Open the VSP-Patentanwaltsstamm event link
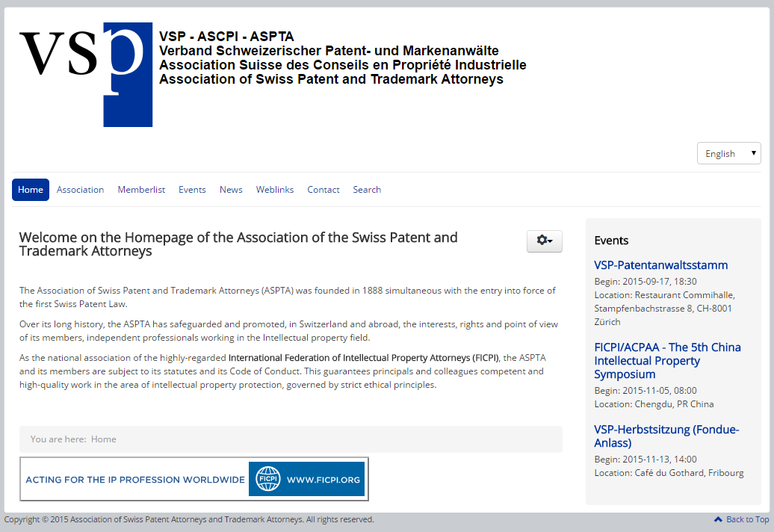The image size is (774, 532). [x=660, y=265]
